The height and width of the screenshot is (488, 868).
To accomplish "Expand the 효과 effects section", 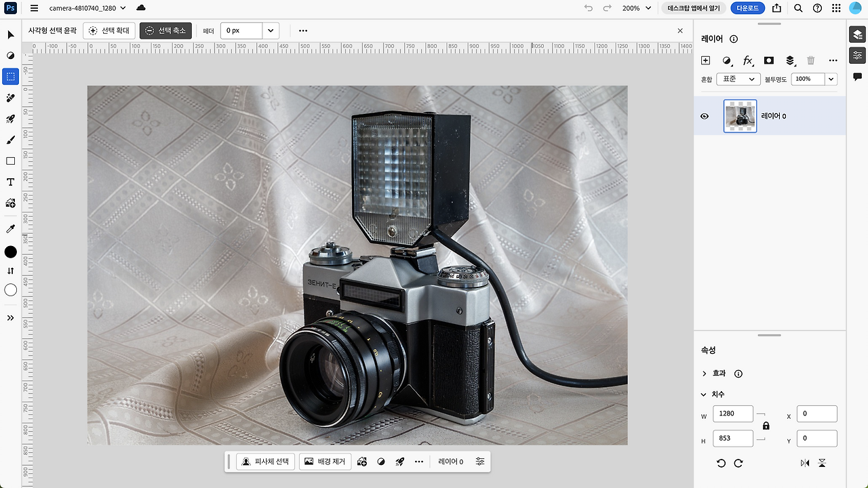I will pyautogui.click(x=705, y=373).
